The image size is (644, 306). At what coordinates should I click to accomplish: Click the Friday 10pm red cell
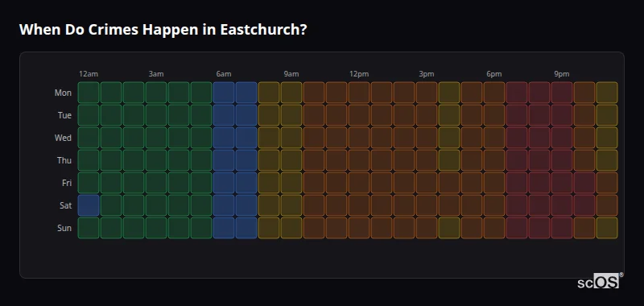click(584, 183)
